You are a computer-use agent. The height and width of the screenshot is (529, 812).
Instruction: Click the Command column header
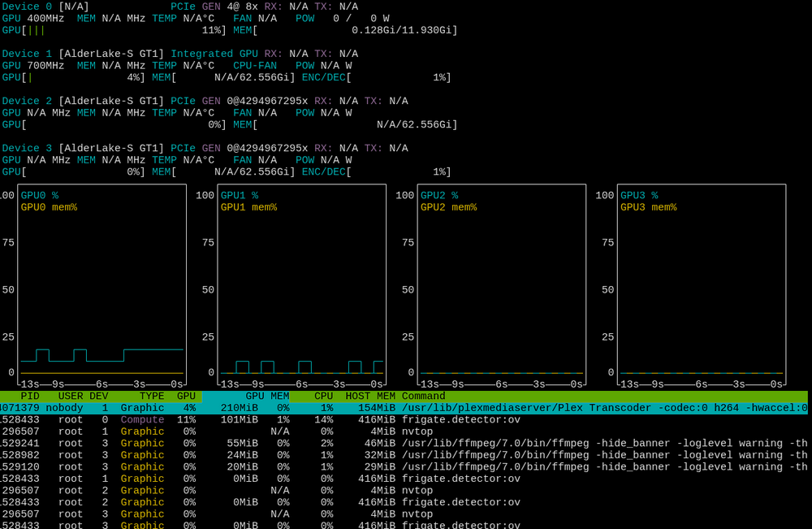click(x=424, y=396)
